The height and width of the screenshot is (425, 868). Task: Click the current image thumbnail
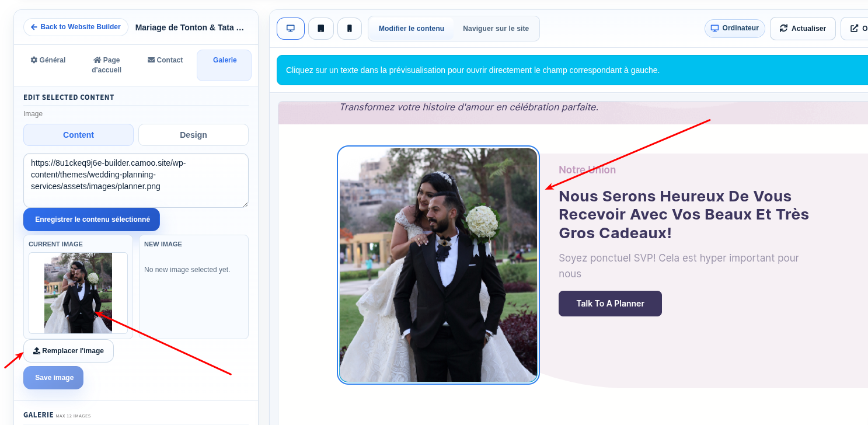click(x=78, y=293)
